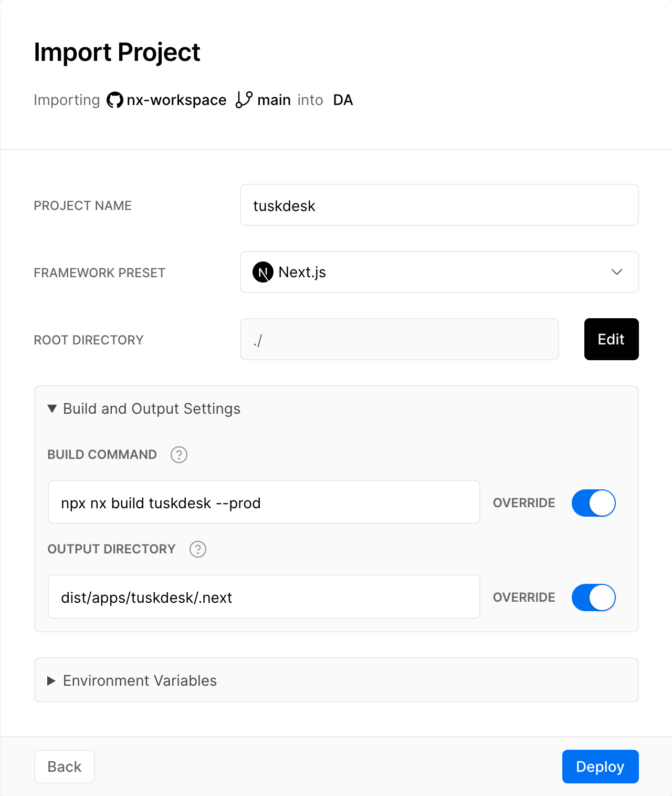Screen dimensions: 672x796
Task: Click the branch icon before main
Action: (243, 99)
